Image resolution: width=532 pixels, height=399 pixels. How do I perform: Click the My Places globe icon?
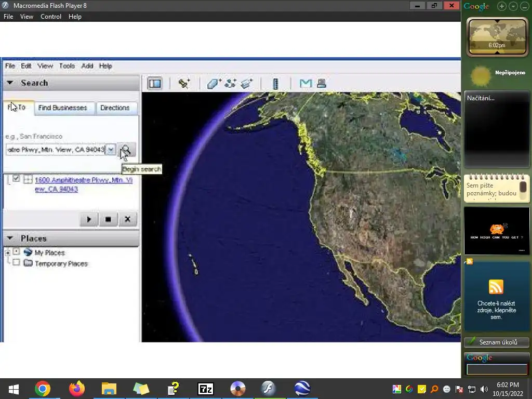(x=28, y=252)
